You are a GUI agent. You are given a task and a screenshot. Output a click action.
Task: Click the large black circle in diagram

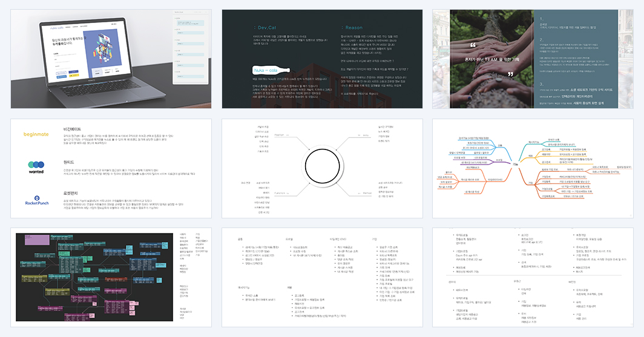click(323, 166)
